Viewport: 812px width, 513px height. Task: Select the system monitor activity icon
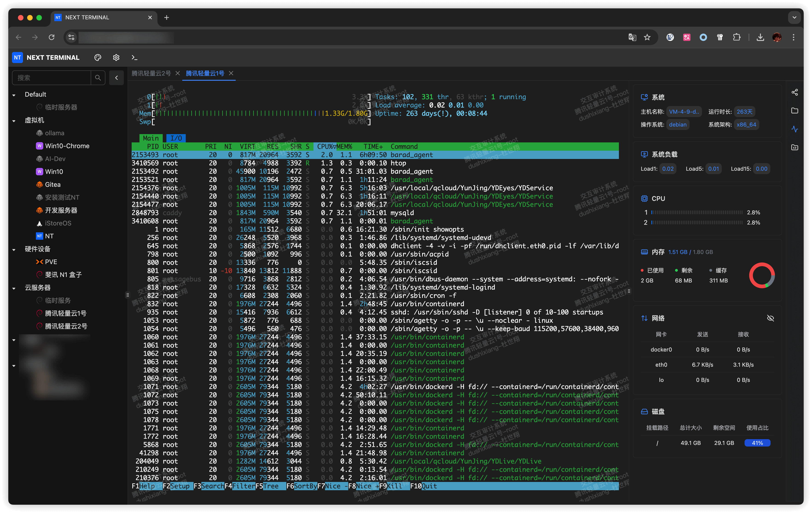pos(795,129)
